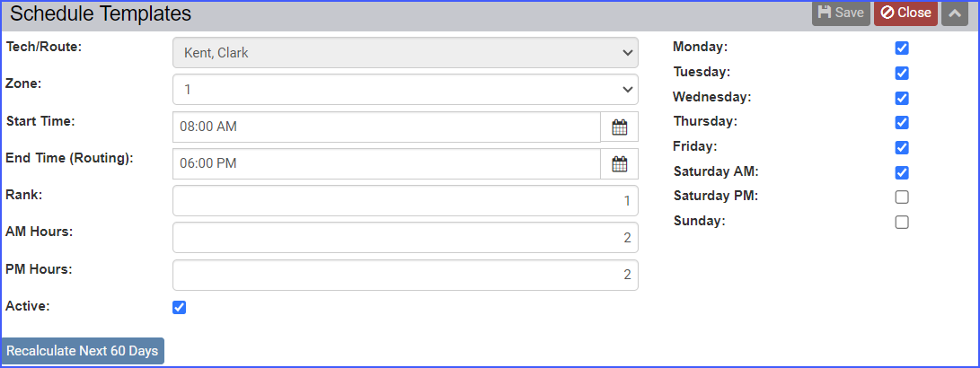Collapse panel with the up chevron icon
Viewport: 980px width, 368px height.
point(954,13)
